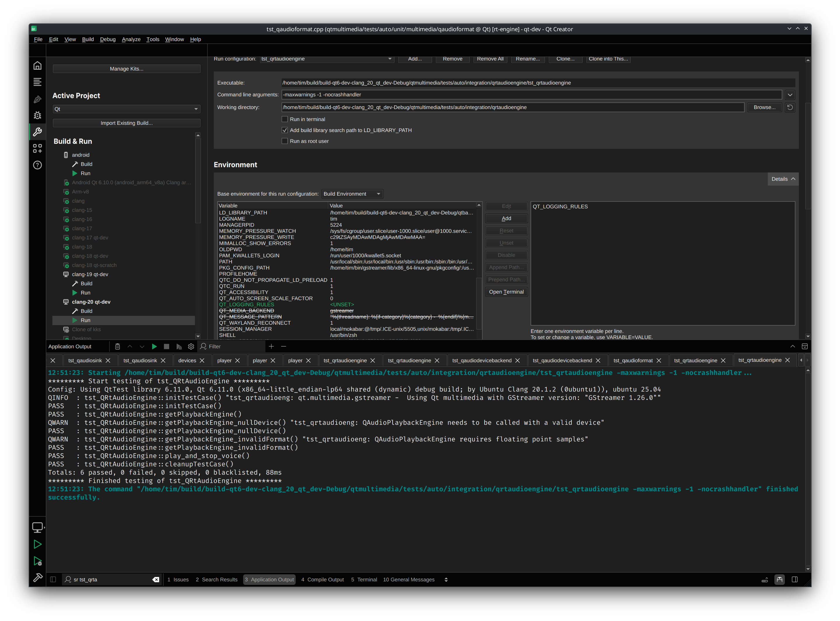
Task: Close the devices output tab
Action: coord(202,360)
